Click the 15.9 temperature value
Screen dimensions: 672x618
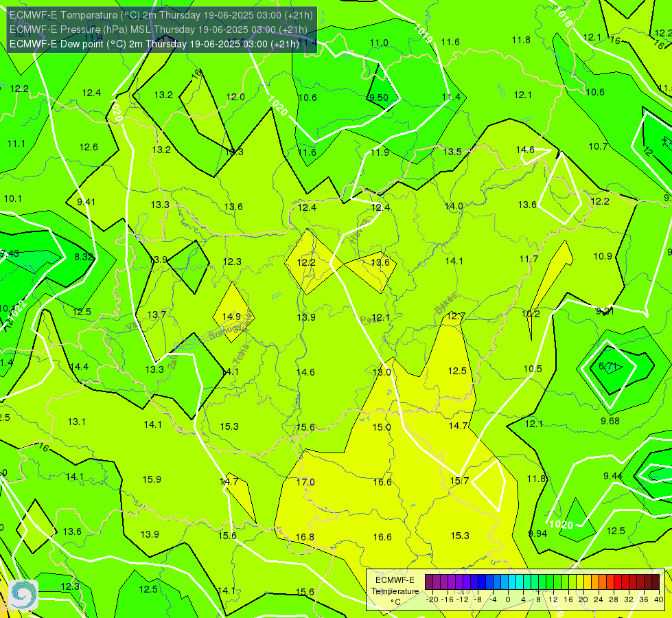(152, 479)
